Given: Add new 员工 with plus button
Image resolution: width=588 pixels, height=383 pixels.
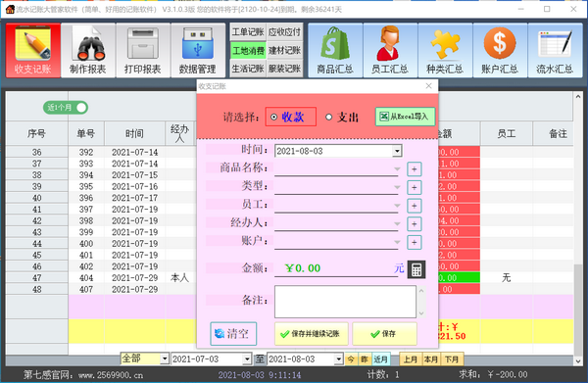Looking at the screenshot, I should (414, 206).
